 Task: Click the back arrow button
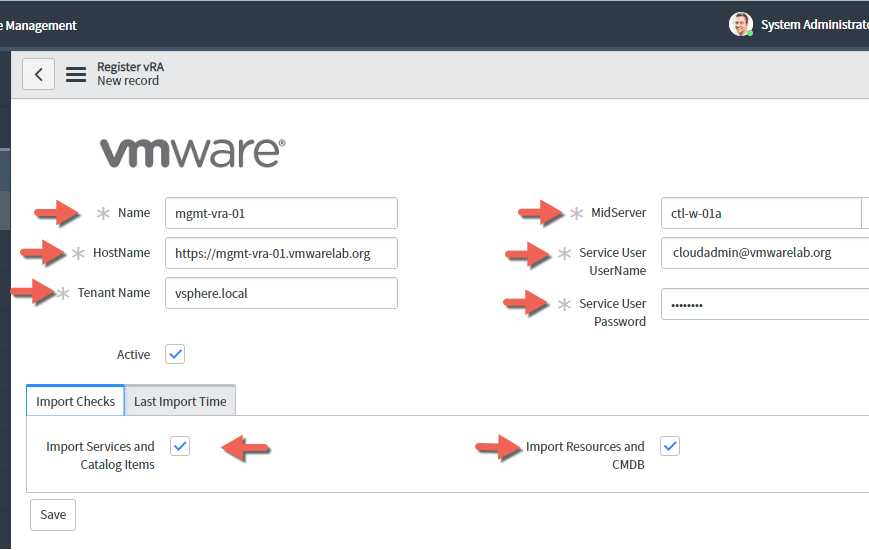tap(38, 74)
